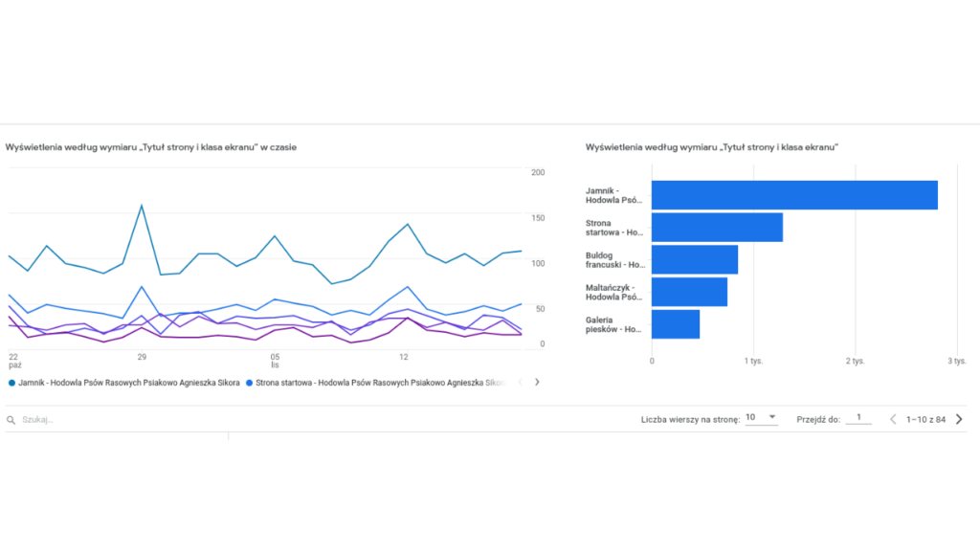Open rows per page dropdown
980x551 pixels.
coord(761,418)
